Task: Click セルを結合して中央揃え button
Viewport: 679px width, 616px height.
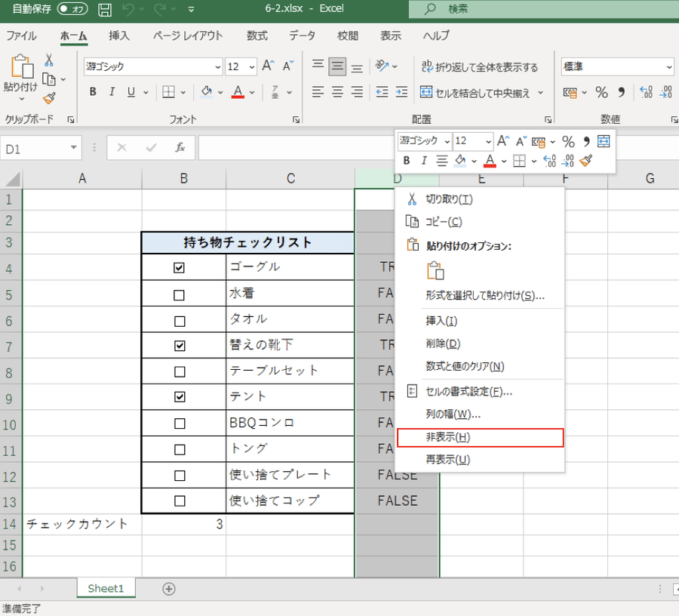Action: tap(481, 93)
